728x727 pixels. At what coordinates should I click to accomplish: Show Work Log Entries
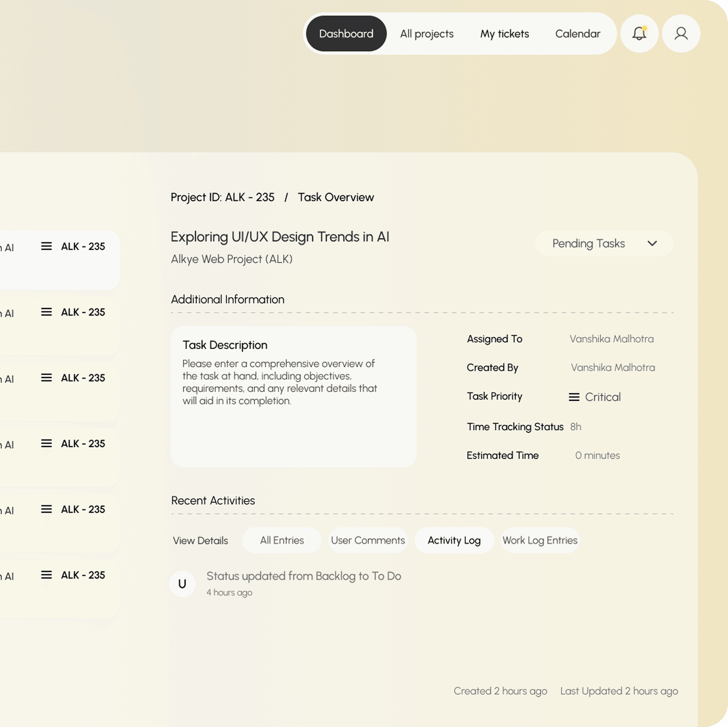coord(540,540)
